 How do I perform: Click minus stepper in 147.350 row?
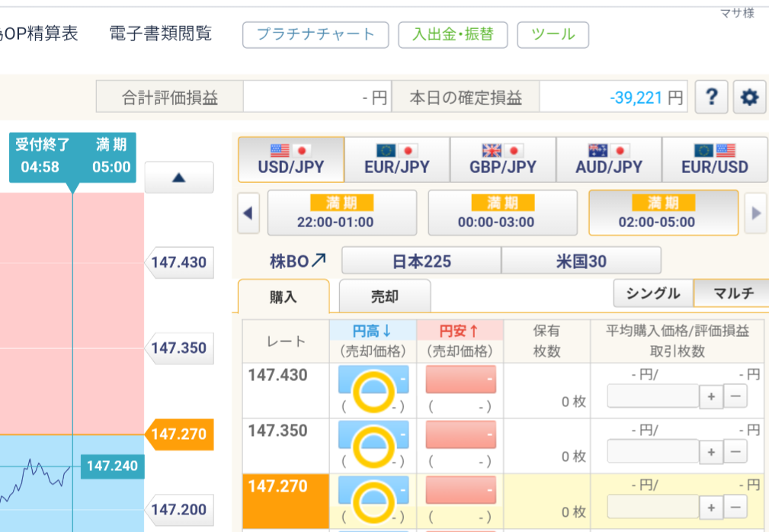click(735, 452)
